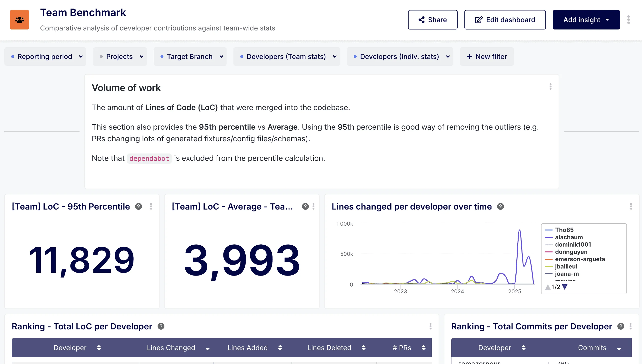Open options menu for Ranking Total LoC card
This screenshot has height=364, width=642.
coord(431,326)
